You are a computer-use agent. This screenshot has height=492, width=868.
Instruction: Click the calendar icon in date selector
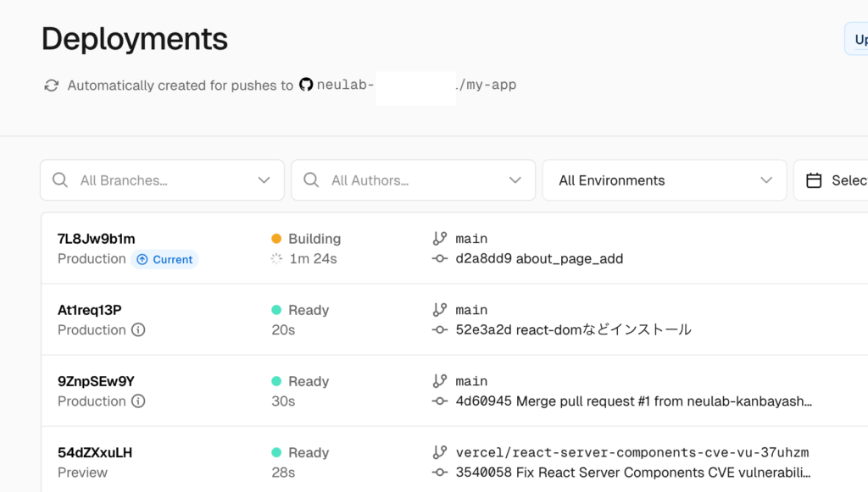814,180
